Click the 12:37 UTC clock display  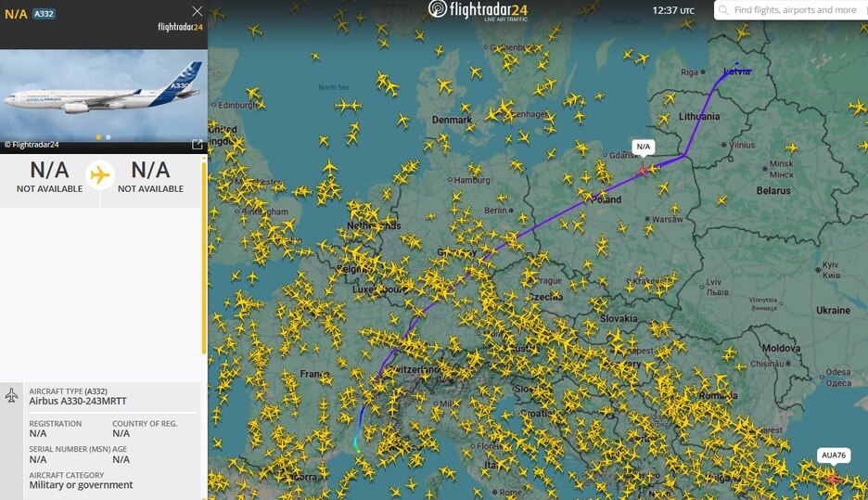[672, 10]
